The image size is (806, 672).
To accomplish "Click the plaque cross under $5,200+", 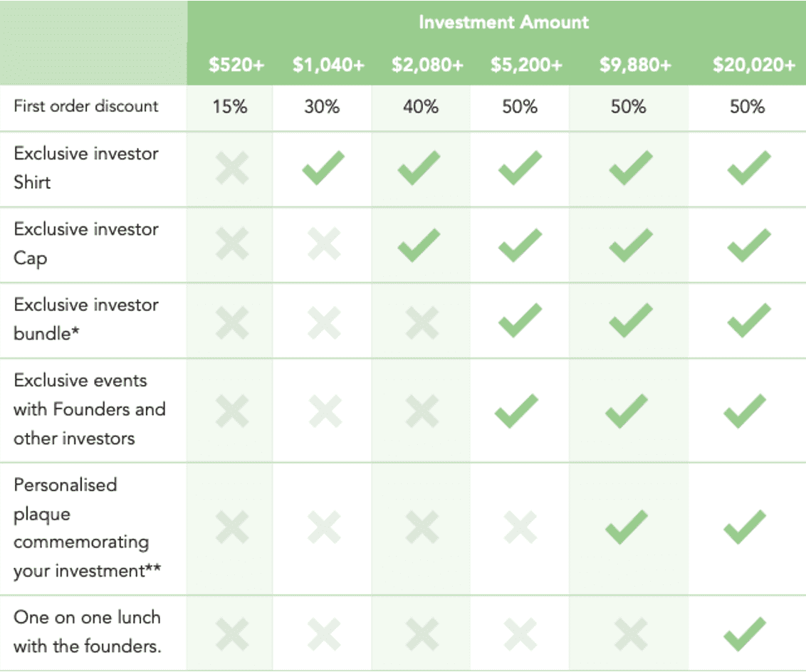I will coord(520,527).
